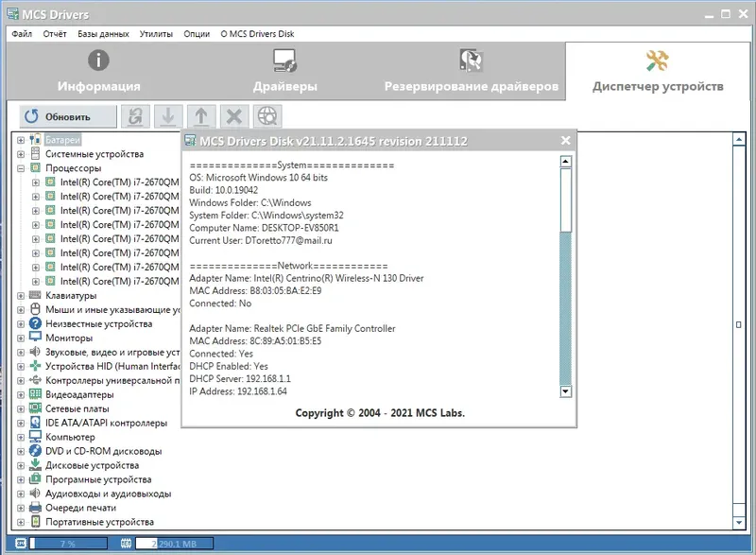Click the Мониторы monitor icon

point(35,337)
